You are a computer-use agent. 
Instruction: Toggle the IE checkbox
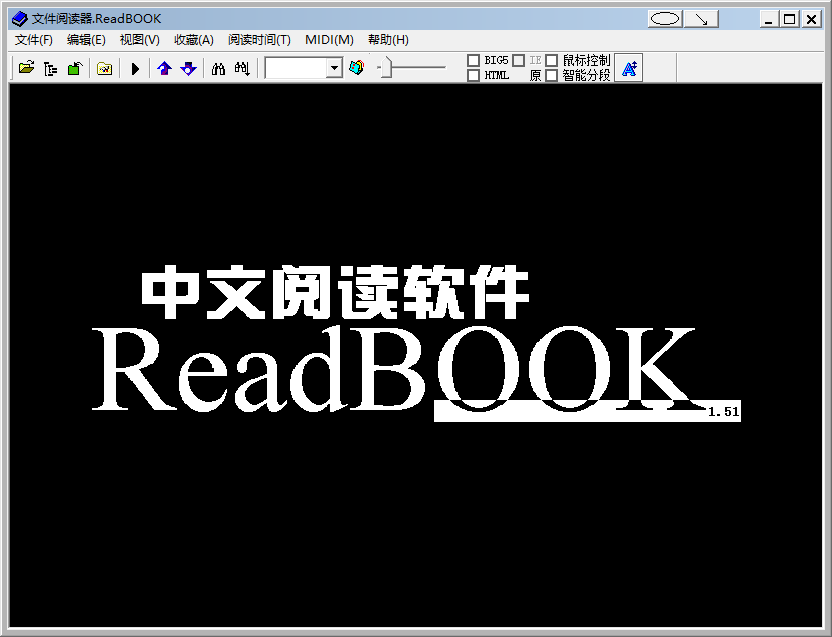(x=518, y=61)
